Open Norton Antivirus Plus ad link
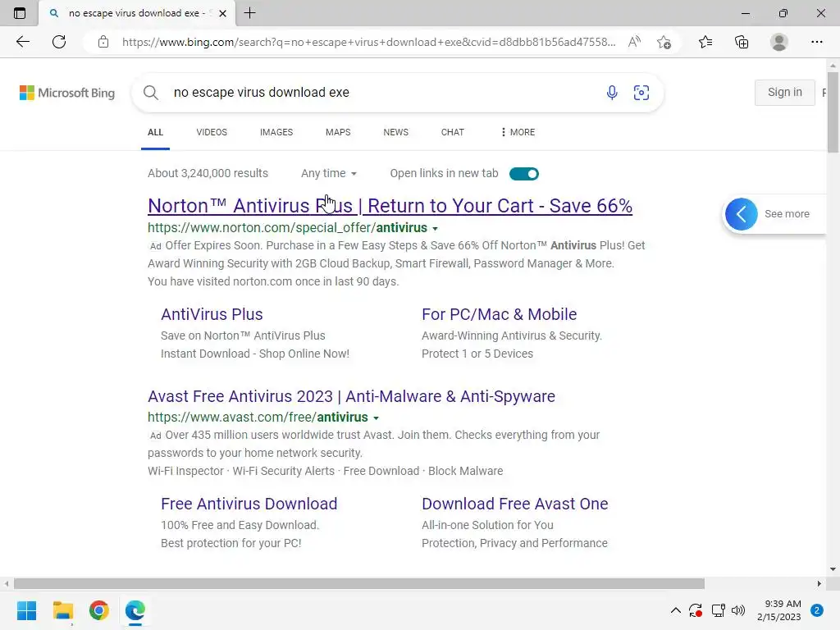This screenshot has height=630, width=840. click(x=390, y=206)
